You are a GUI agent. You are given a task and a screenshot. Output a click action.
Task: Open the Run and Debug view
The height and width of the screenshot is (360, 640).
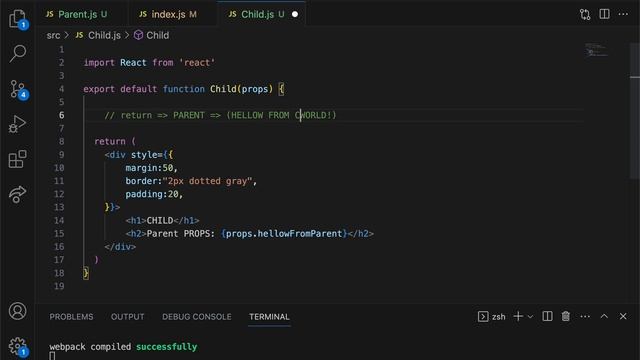pos(17,124)
